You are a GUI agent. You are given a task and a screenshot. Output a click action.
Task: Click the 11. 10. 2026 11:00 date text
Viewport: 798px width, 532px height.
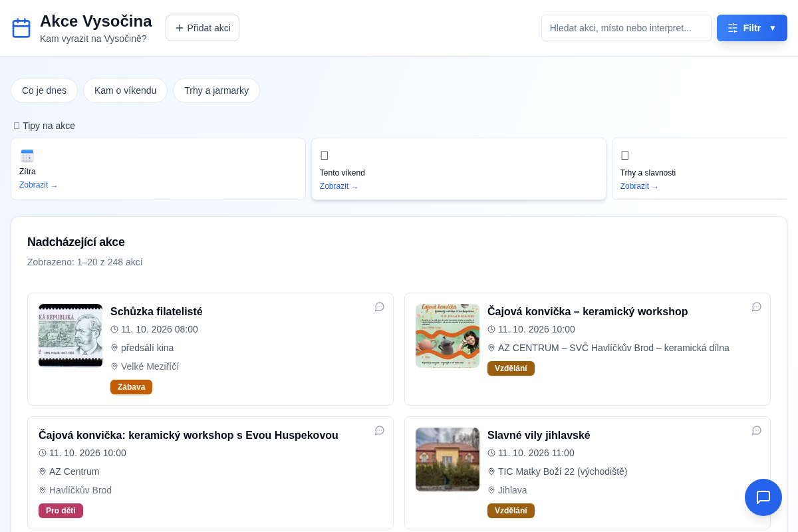point(536,453)
